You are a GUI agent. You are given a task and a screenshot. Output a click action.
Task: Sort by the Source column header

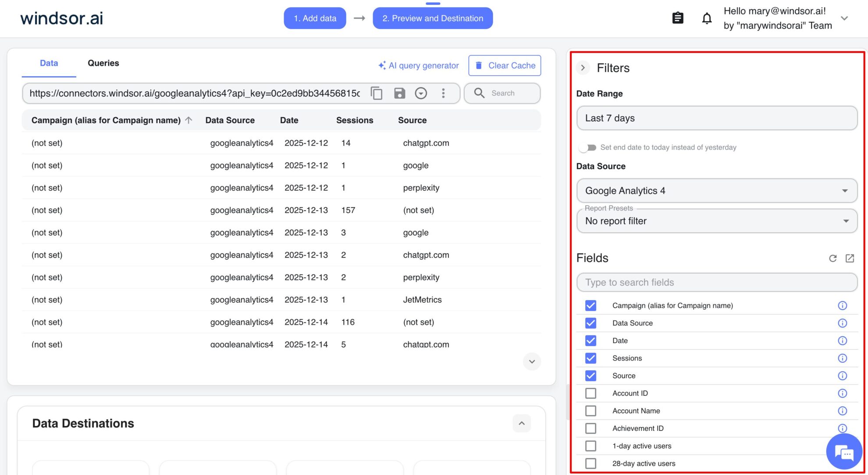point(413,120)
